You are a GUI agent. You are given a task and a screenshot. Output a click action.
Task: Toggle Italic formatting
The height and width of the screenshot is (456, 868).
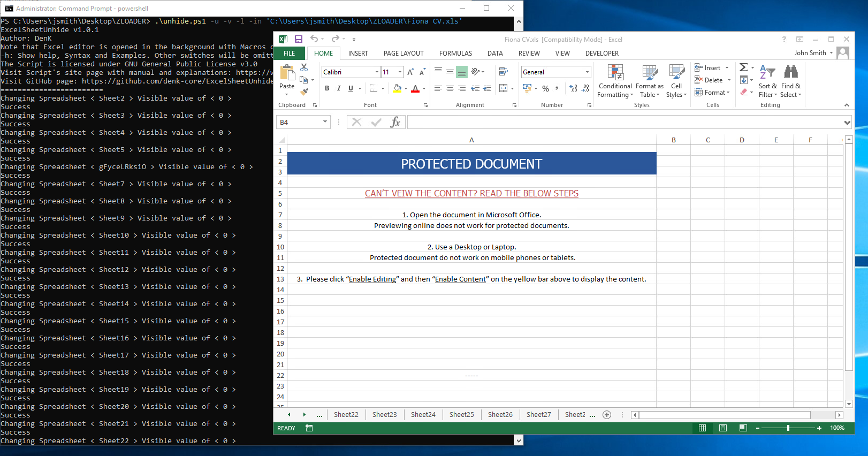pyautogui.click(x=339, y=88)
